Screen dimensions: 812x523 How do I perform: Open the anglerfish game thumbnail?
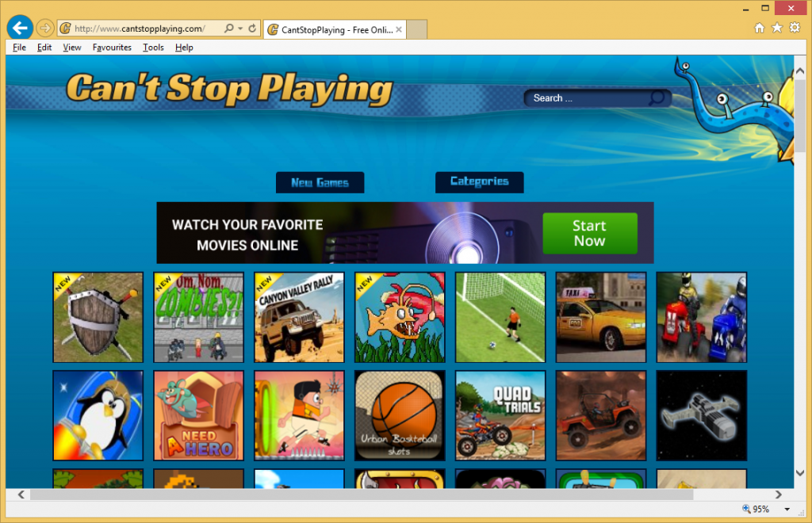pos(400,317)
